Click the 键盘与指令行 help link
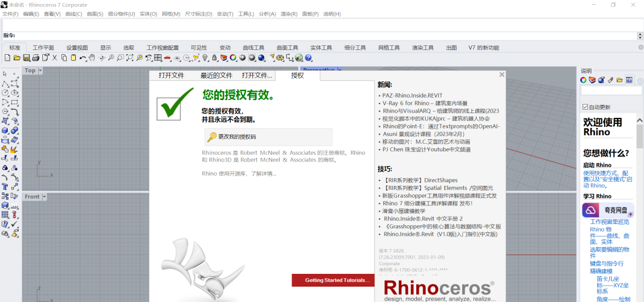644x302 pixels. [606, 263]
